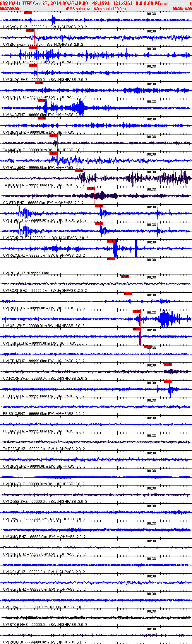Click the PB B013 EHZ station label
Viewport: 192px width, 644px height.
point(44,414)
